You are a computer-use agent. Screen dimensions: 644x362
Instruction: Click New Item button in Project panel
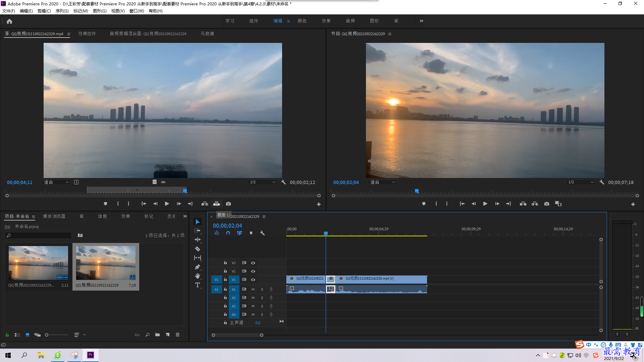coord(168,335)
